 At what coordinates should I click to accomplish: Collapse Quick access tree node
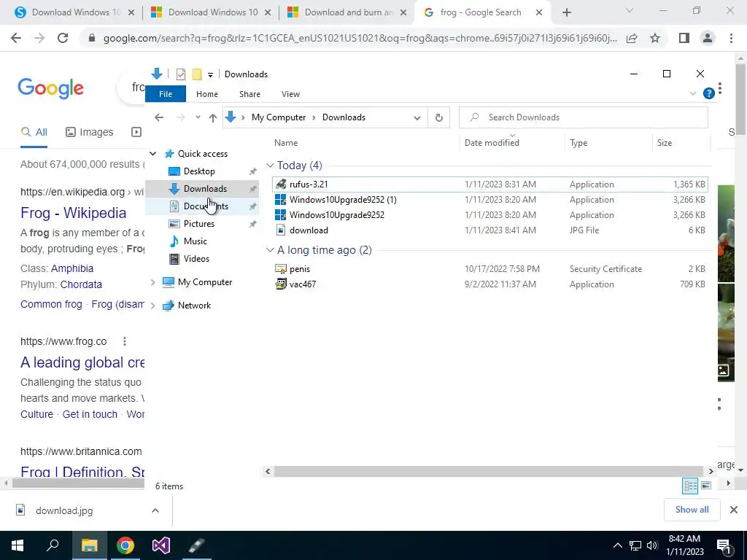pos(153,154)
